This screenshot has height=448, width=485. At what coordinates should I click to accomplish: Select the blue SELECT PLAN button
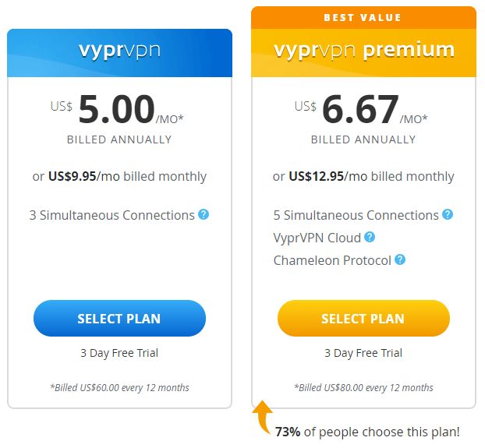119,318
